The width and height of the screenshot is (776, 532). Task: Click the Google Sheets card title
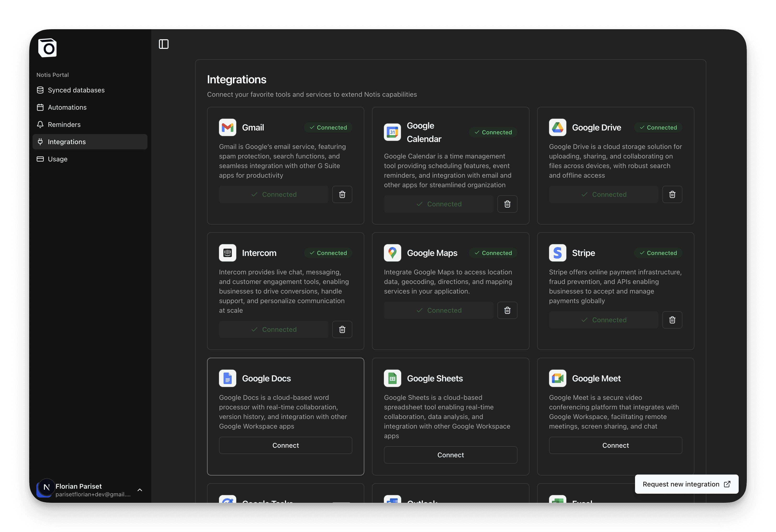[x=435, y=378]
